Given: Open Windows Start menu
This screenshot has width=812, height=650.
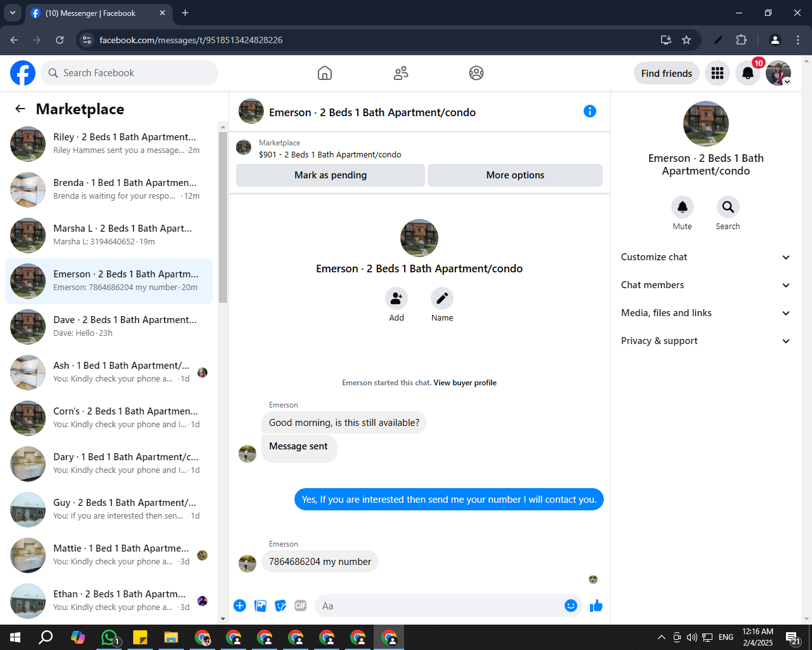Looking at the screenshot, I should coord(15,637).
